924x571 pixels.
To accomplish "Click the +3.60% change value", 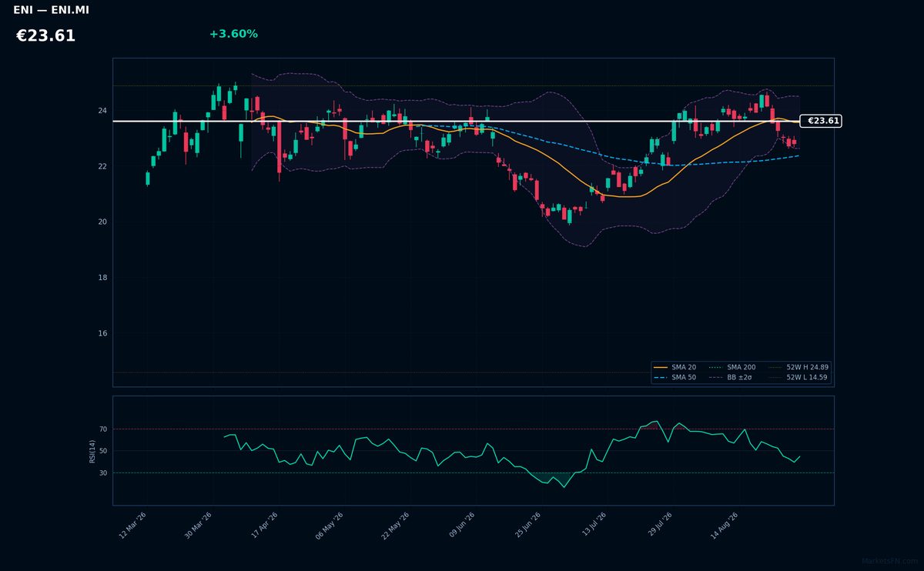I will [x=233, y=34].
